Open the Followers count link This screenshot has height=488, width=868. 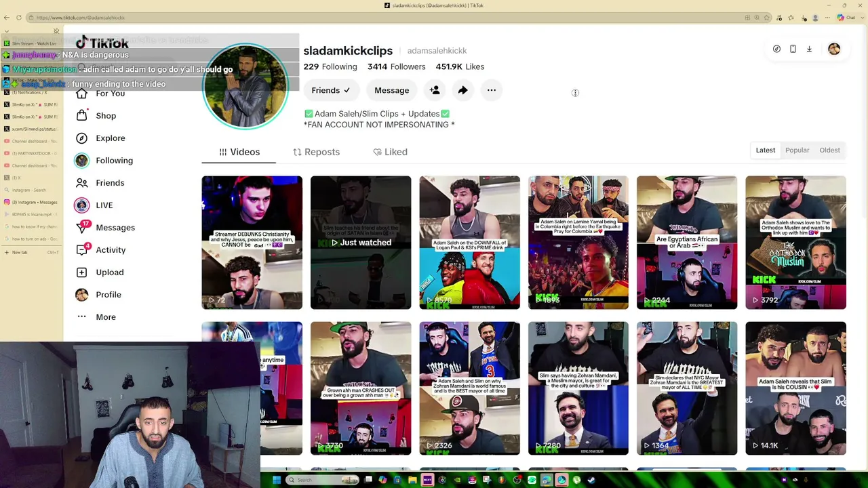point(397,66)
